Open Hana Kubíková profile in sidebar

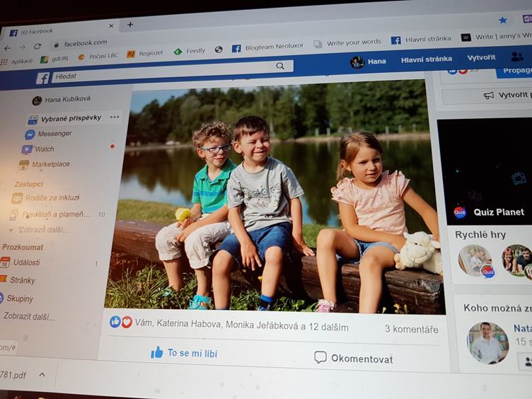[x=61, y=100]
